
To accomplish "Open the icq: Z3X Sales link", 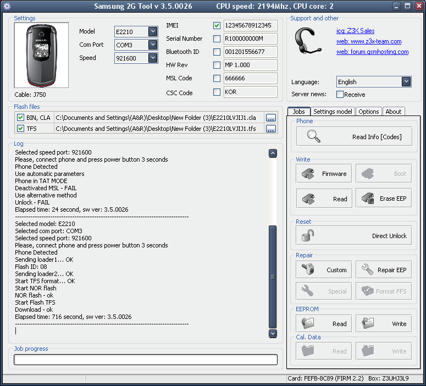I will coord(355,31).
